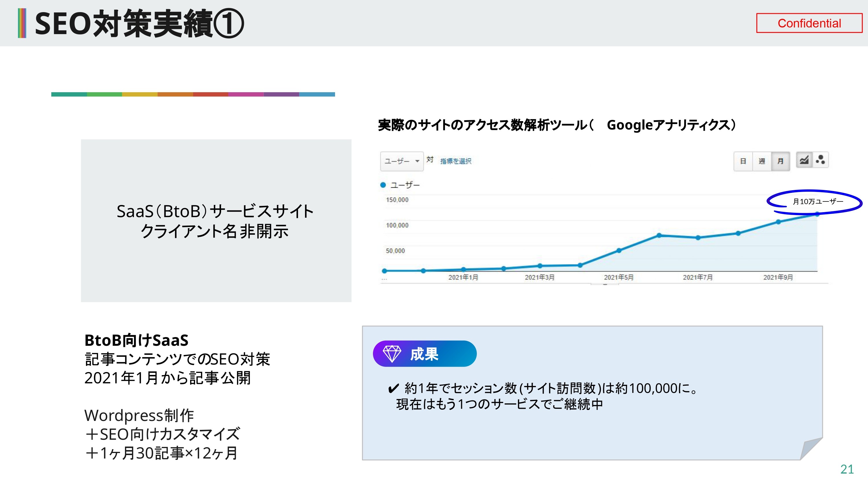This screenshot has height=488, width=868.
Task: Click the 2021年3月 axis label
Action: click(x=540, y=277)
